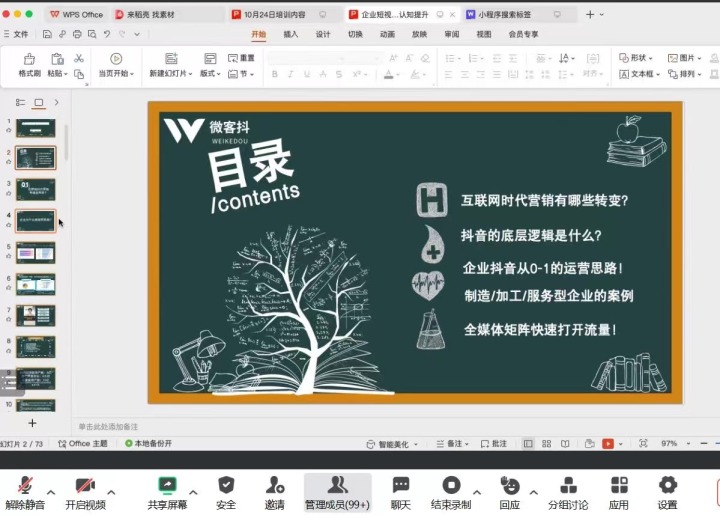
Task: Click End Recording (结束录制) button
Action: (x=451, y=493)
